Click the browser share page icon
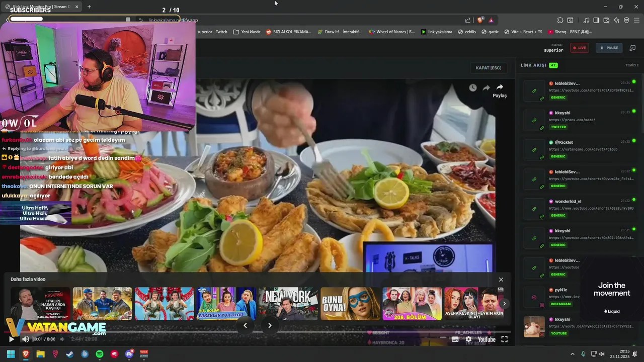644x362 pixels. tap(468, 20)
